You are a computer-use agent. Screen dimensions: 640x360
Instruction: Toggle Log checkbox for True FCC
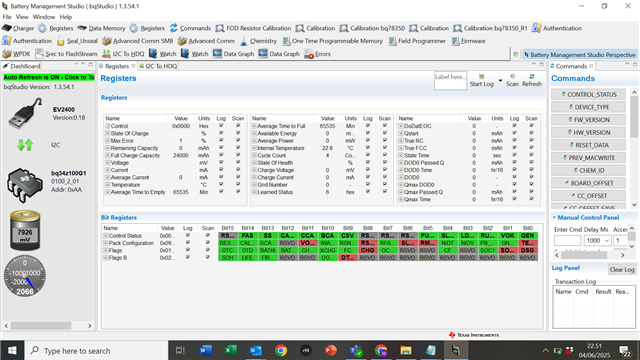tap(514, 148)
